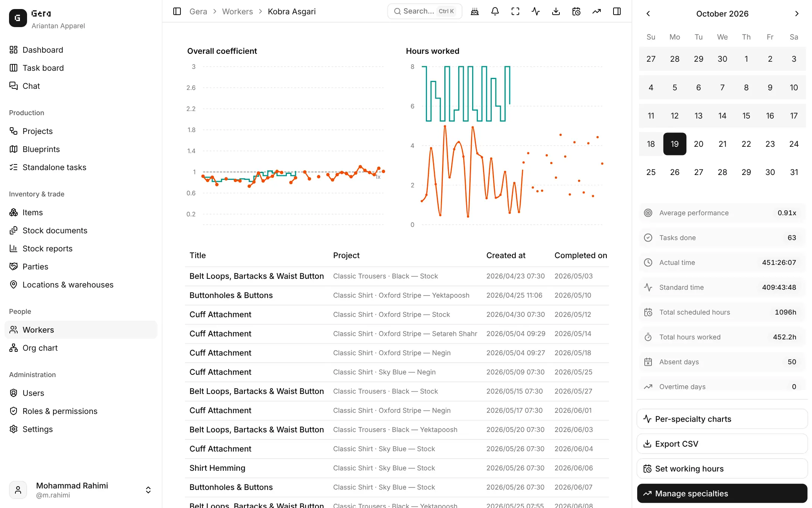Open Stock documents
This screenshot has width=812, height=508.
[x=81, y=230]
